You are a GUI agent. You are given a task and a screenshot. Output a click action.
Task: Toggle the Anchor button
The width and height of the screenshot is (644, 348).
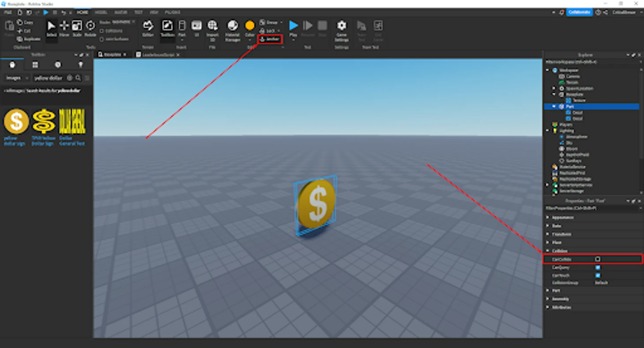pos(270,39)
